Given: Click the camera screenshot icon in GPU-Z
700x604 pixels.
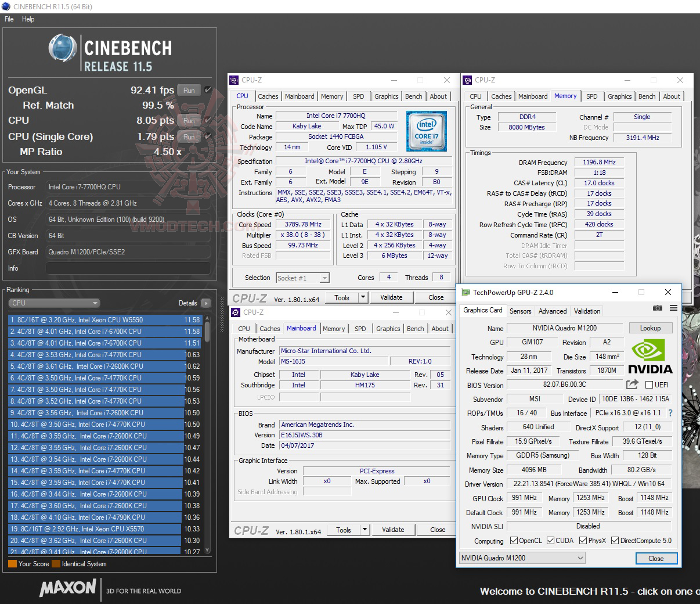Looking at the screenshot, I should click(x=658, y=308).
